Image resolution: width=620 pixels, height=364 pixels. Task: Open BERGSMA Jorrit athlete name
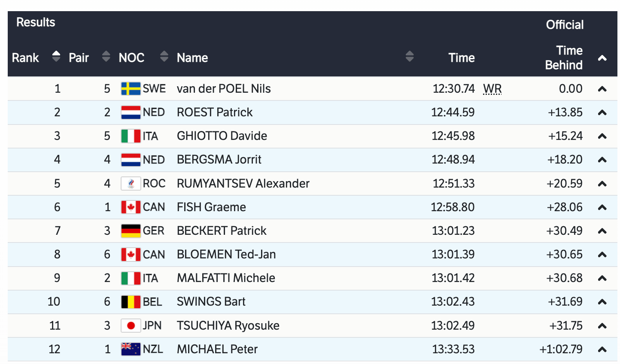click(219, 160)
